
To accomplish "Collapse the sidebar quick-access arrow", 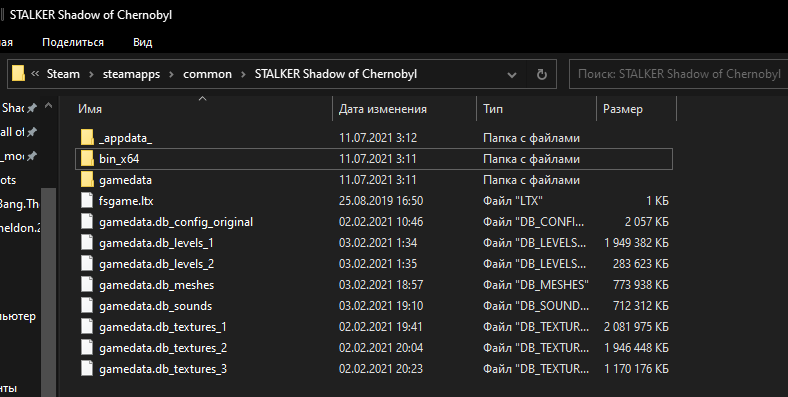I will point(48,106).
